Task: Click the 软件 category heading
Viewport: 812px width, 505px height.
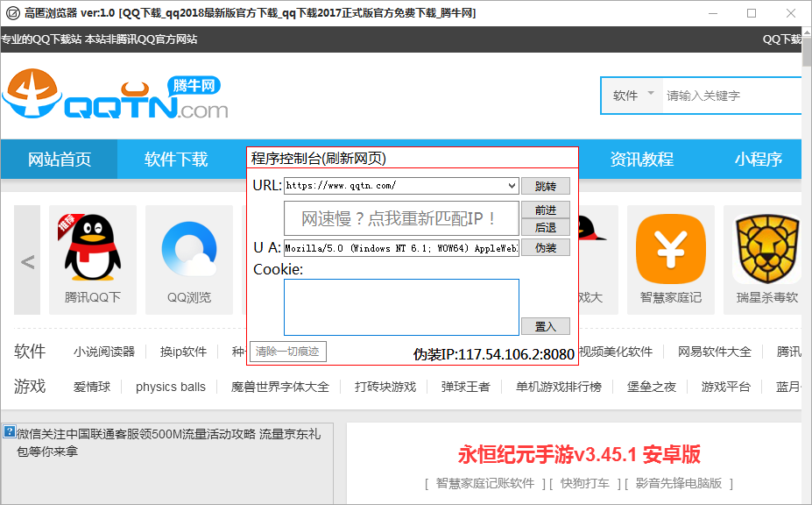Action: [x=30, y=352]
